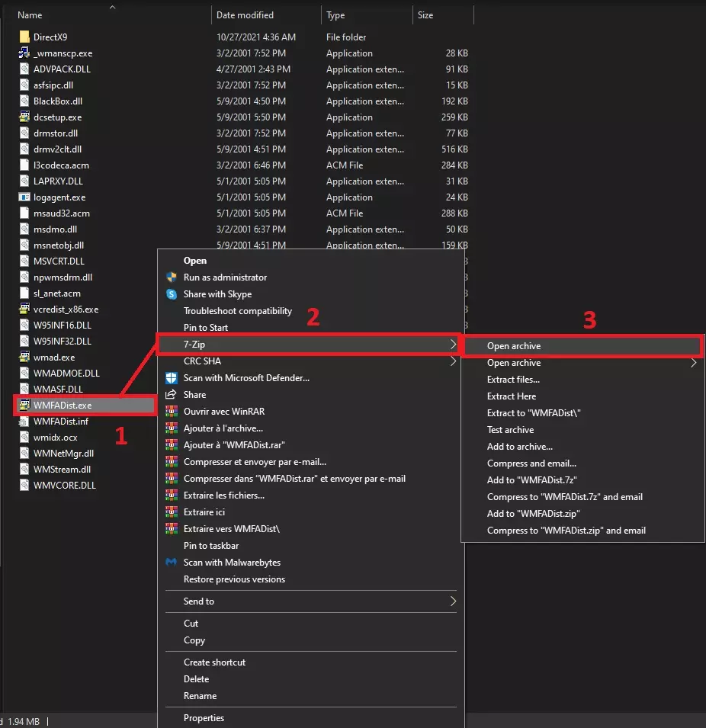
Task: Select Pin to taskbar
Action: pos(211,546)
